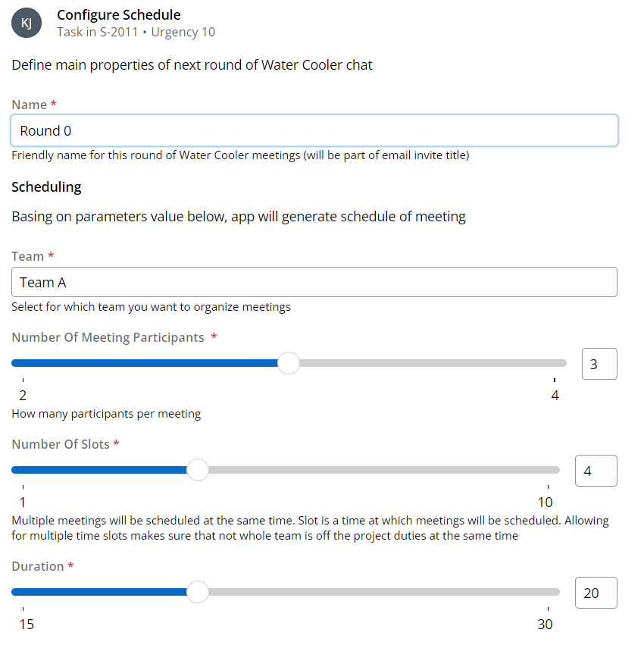Select the slots value box showing 4
The height and width of the screenshot is (645, 644).
tap(596, 471)
